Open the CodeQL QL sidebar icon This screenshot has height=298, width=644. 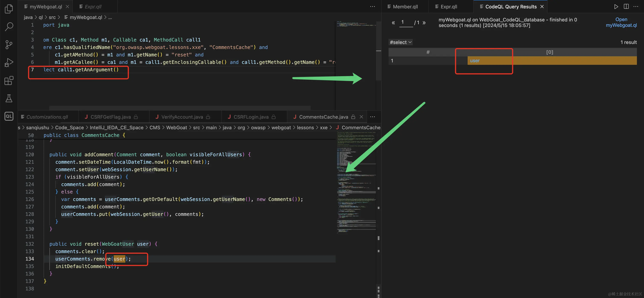point(9,116)
